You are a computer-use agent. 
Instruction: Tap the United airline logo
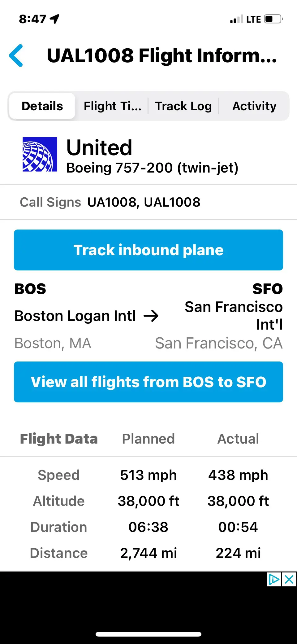(40, 154)
